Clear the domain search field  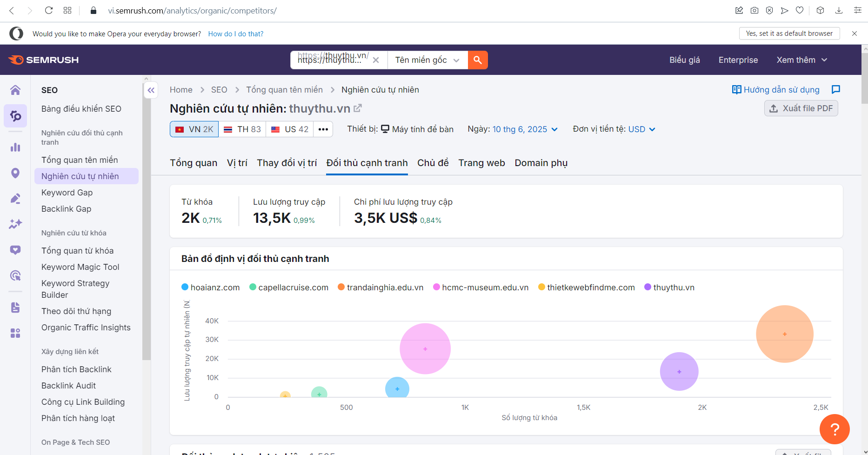[x=376, y=60]
